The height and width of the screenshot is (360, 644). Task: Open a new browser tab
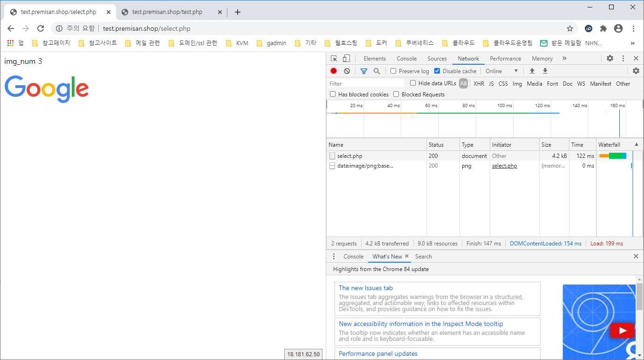tap(238, 12)
